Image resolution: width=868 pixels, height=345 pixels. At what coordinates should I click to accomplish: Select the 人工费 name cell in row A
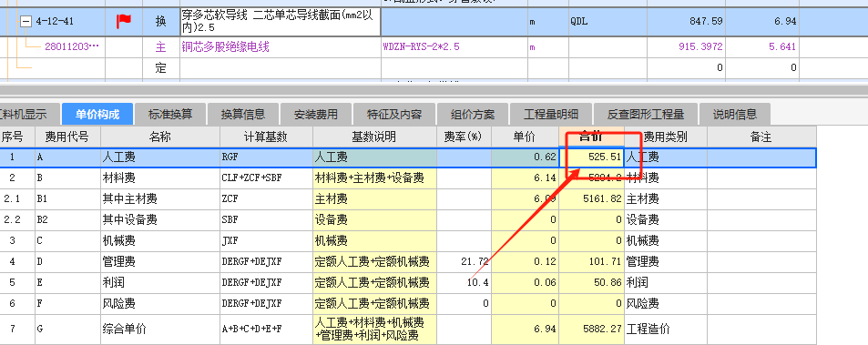point(160,157)
